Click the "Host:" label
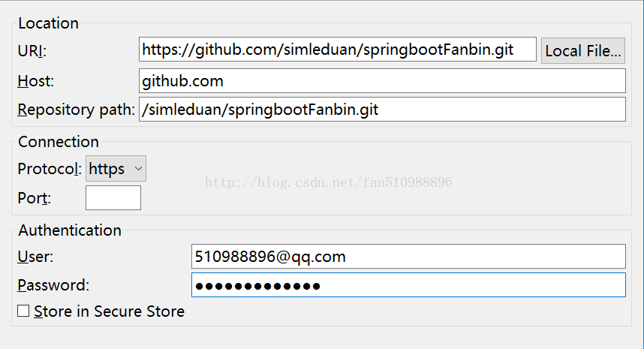The image size is (644, 349). click(36, 81)
